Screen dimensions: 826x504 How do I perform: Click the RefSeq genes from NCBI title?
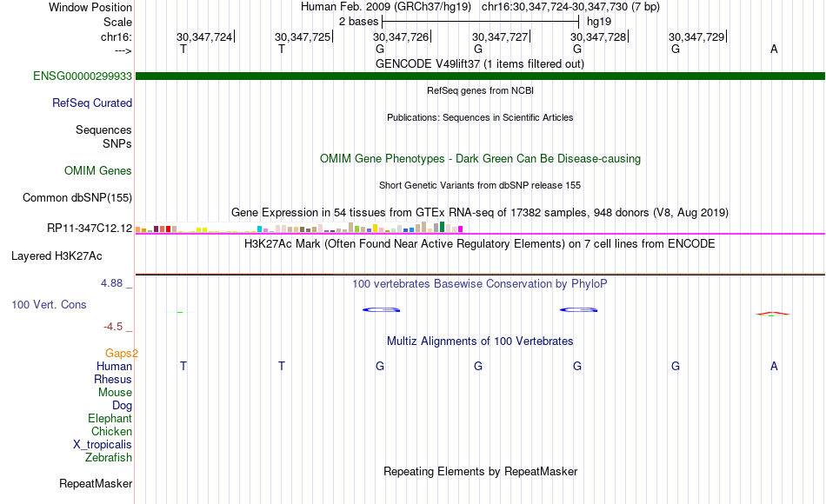(480, 90)
